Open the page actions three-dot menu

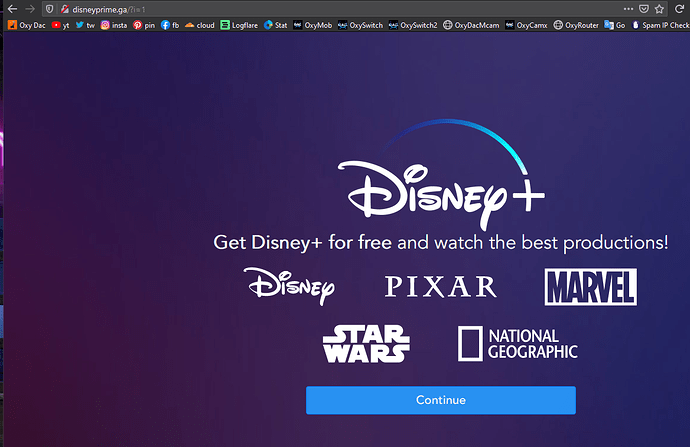point(628,8)
